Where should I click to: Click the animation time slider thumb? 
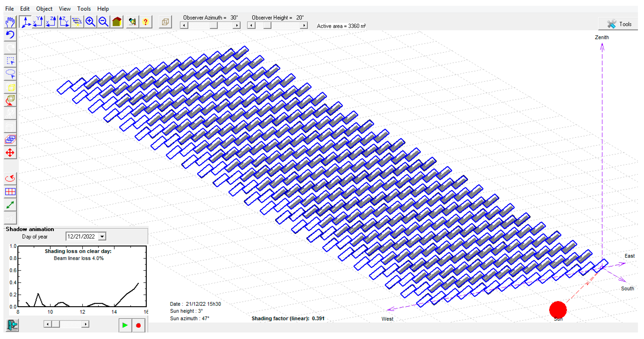click(56, 324)
